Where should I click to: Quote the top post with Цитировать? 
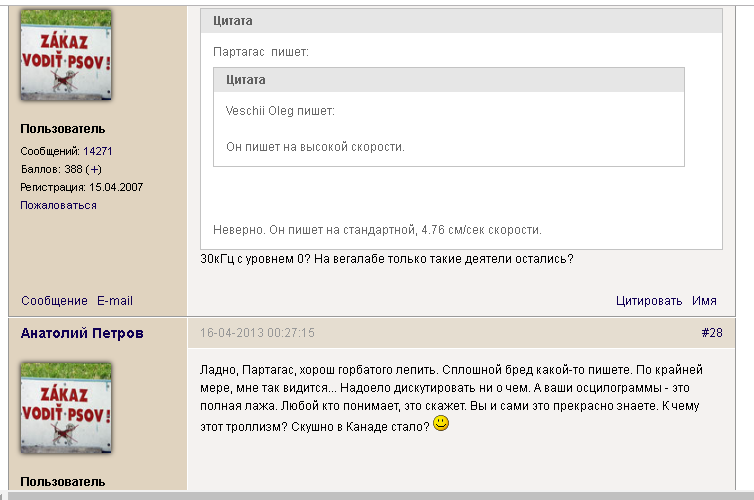click(x=649, y=301)
